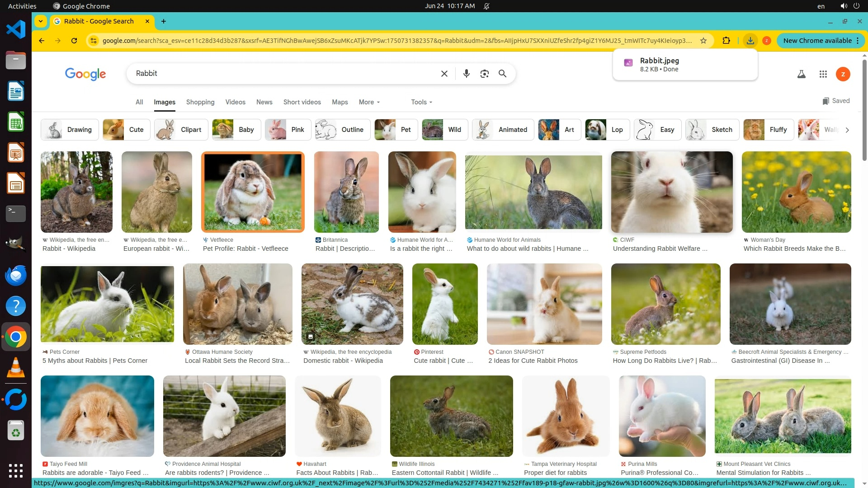Apply the Clipart filter chip

tap(181, 130)
